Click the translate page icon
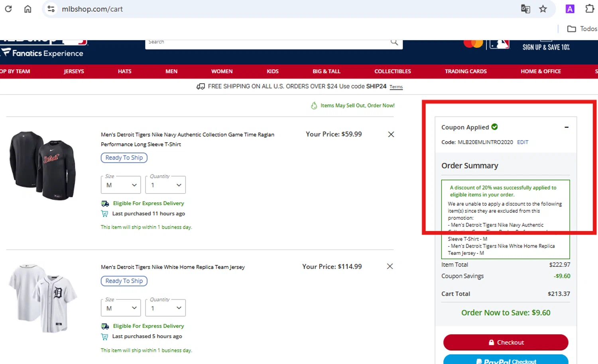The image size is (598, 364). [525, 9]
